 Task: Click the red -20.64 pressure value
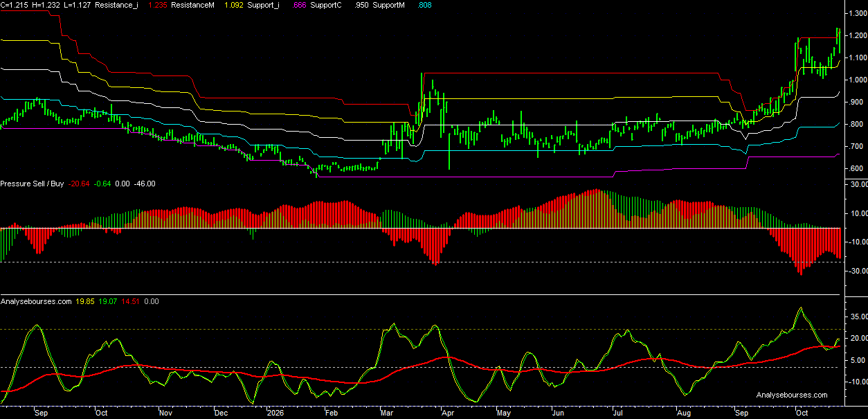[x=80, y=184]
